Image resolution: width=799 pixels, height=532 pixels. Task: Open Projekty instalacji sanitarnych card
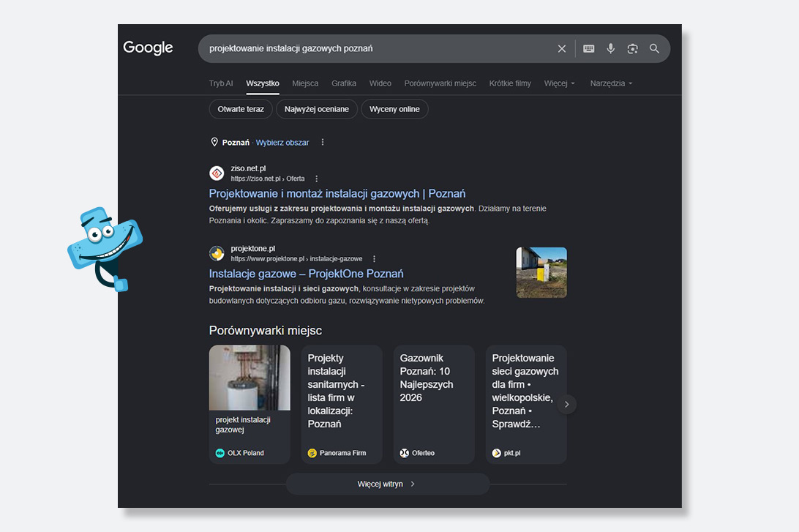(342, 405)
